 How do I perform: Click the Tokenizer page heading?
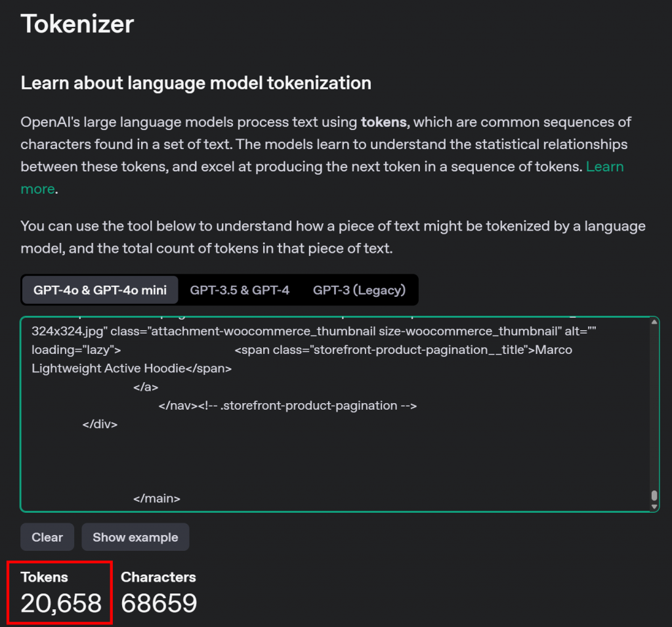click(77, 24)
